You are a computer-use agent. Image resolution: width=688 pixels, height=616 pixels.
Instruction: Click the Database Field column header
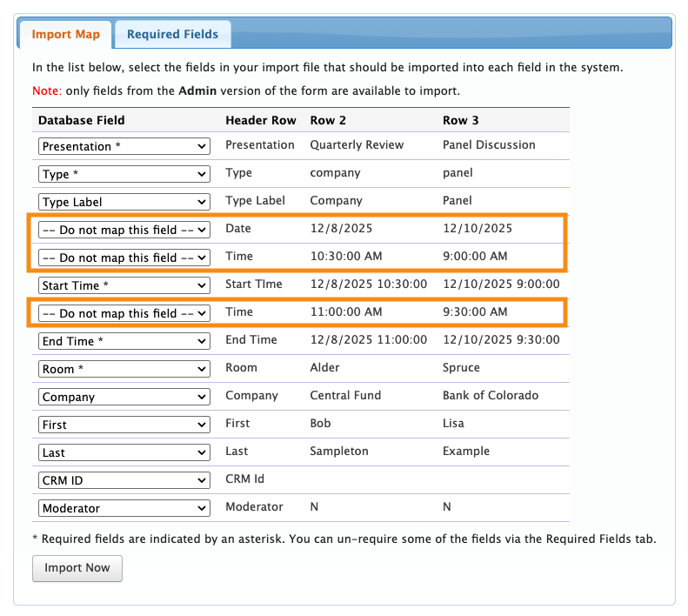click(x=82, y=120)
